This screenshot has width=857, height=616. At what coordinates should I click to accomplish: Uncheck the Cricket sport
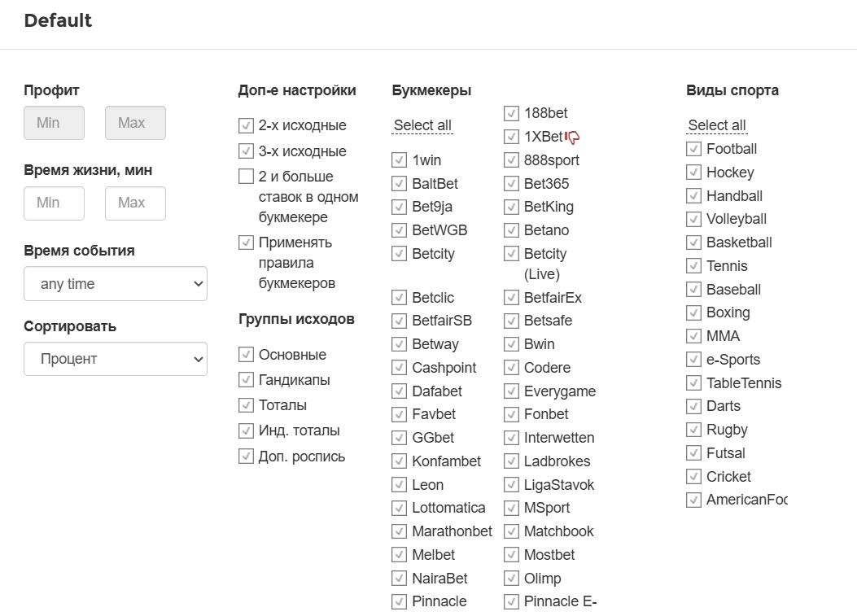[693, 477]
